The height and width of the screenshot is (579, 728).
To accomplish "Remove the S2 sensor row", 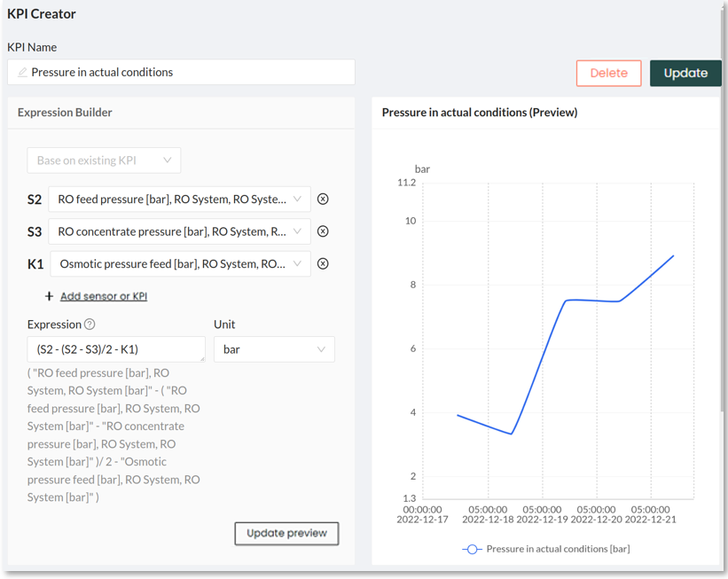I will (x=323, y=200).
